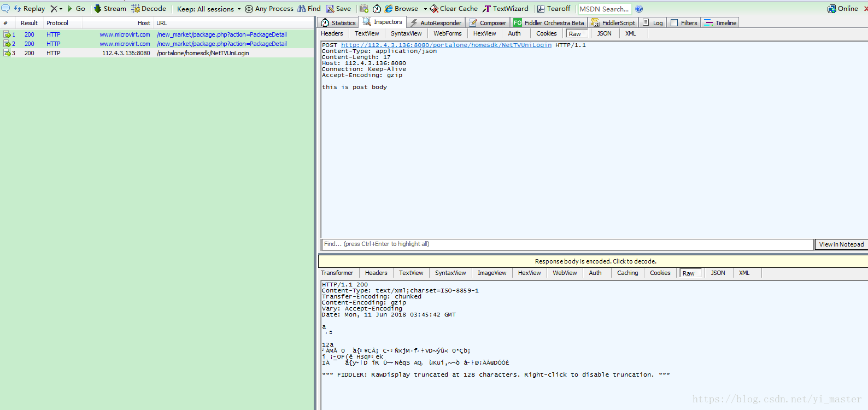
Task: Focus the MSDN Search box
Action: (x=605, y=9)
